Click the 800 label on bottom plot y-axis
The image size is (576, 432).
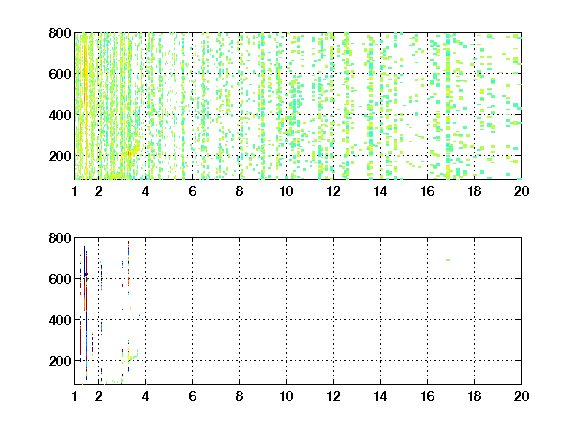coord(60,238)
